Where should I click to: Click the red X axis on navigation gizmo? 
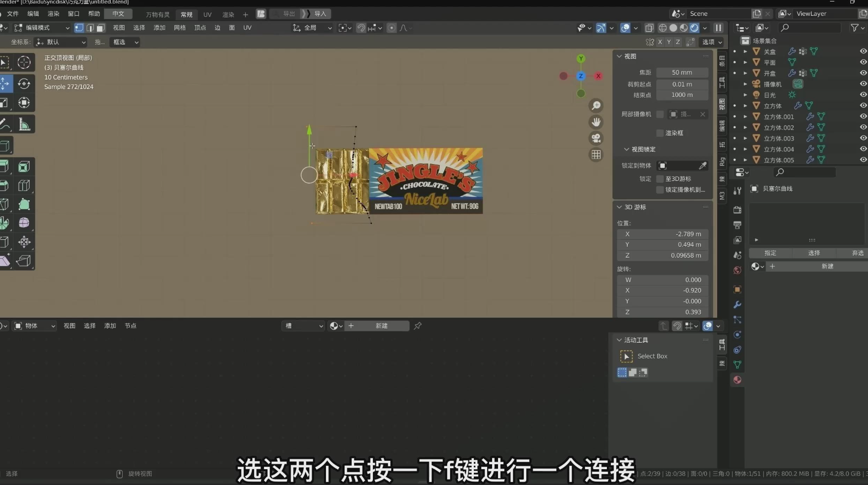[x=598, y=76]
